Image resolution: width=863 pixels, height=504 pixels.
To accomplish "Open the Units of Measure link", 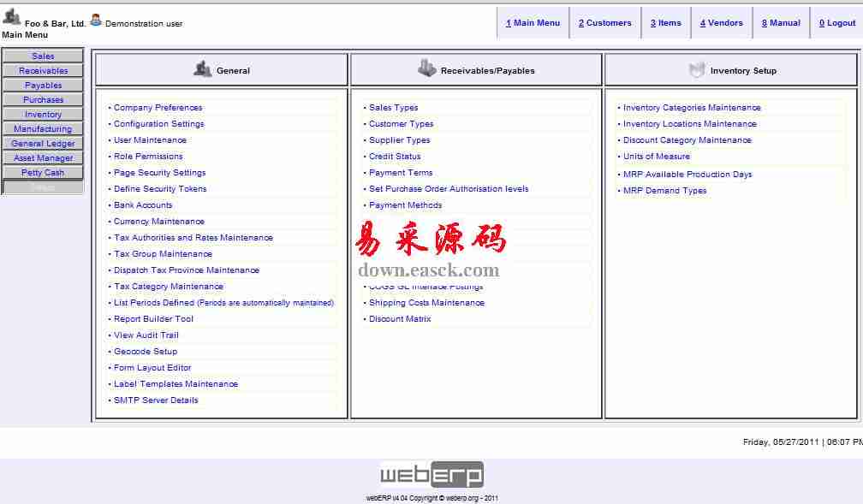I will pyautogui.click(x=656, y=157).
